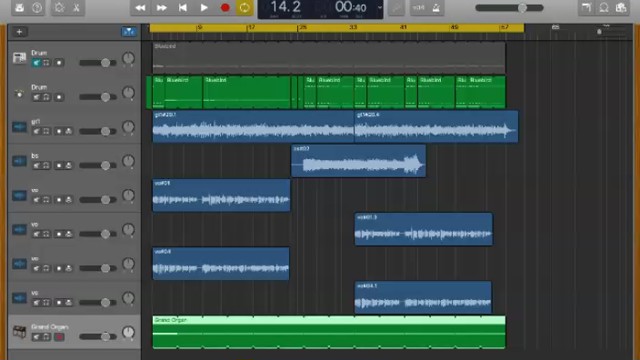Open the Apple Loops browser button
The height and width of the screenshot is (360, 640).
point(604,8)
